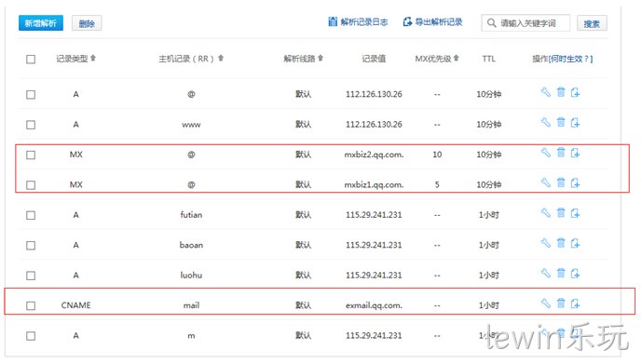Screen dimensions: 642x364
Task: Delete the mxbiz1.qq.com MX record
Action: tap(561, 182)
